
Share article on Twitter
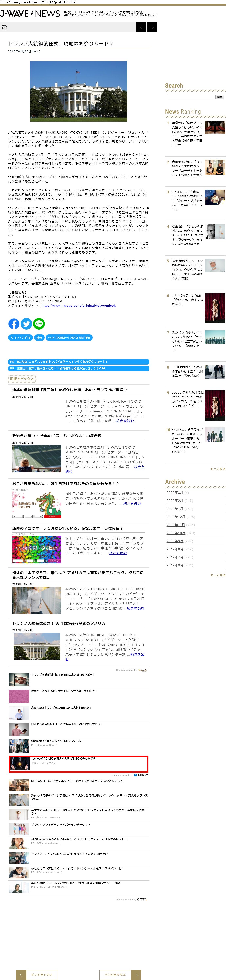pyautogui.click(x=26, y=324)
